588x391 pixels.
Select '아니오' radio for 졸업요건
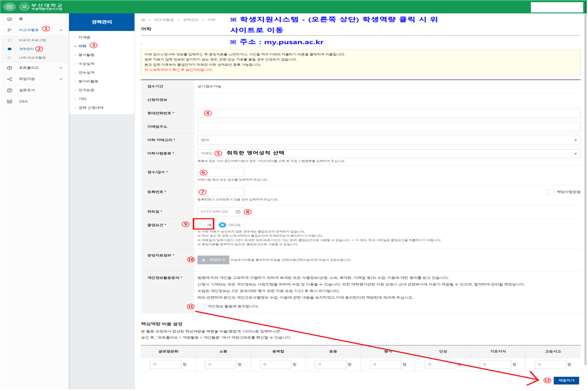[x=222, y=225]
